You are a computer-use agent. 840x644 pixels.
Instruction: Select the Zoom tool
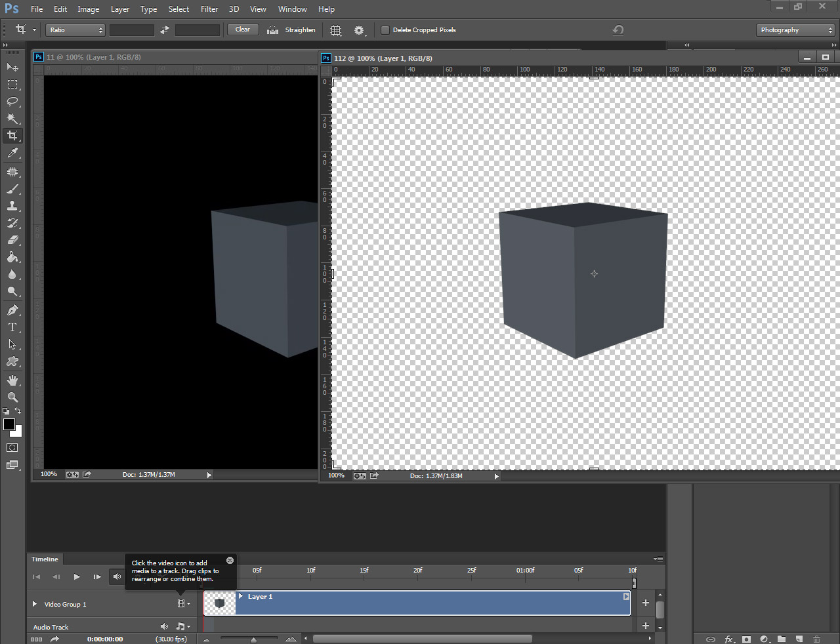(x=12, y=397)
